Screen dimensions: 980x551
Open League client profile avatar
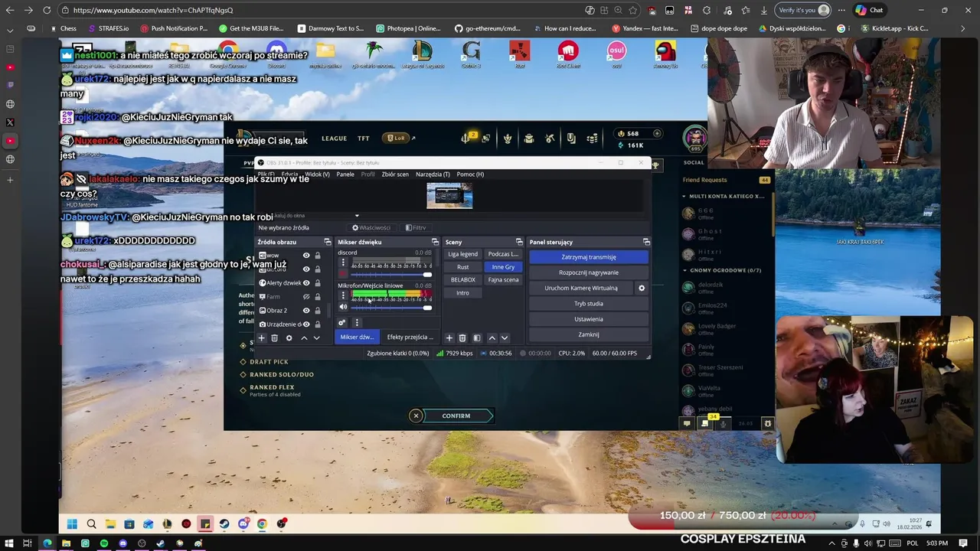(x=695, y=139)
